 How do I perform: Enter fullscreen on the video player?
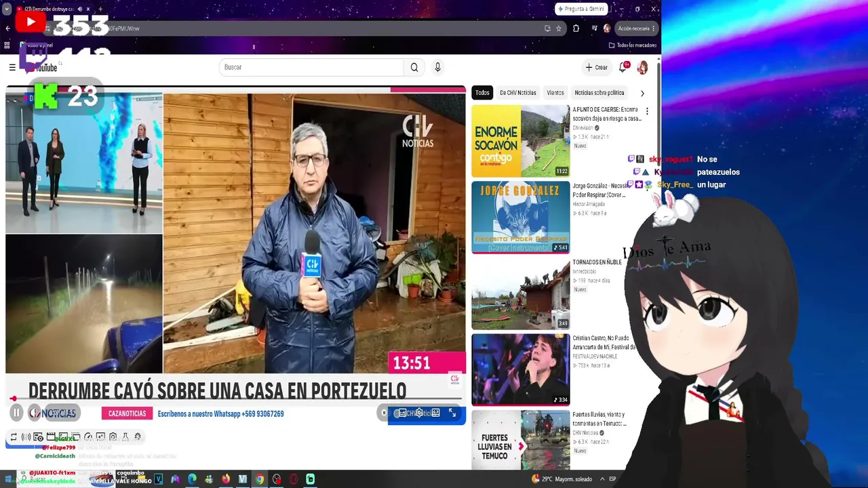click(452, 413)
